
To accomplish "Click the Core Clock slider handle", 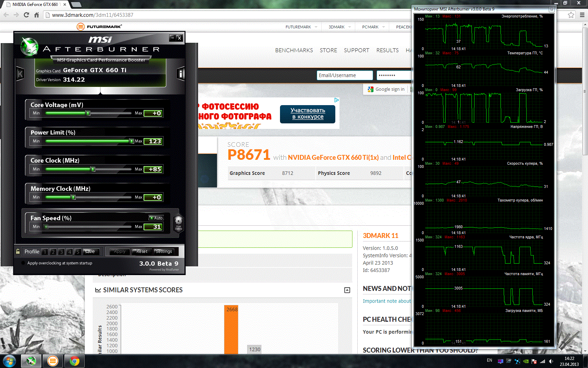I will 93,169.
